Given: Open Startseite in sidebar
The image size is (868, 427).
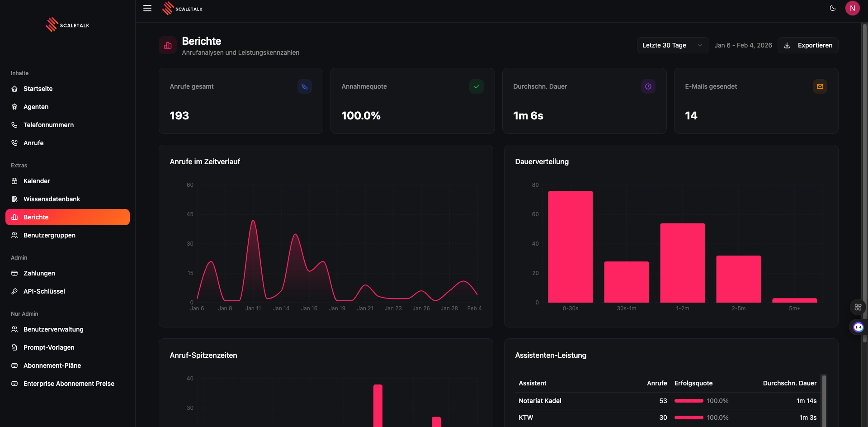Looking at the screenshot, I should (68, 89).
